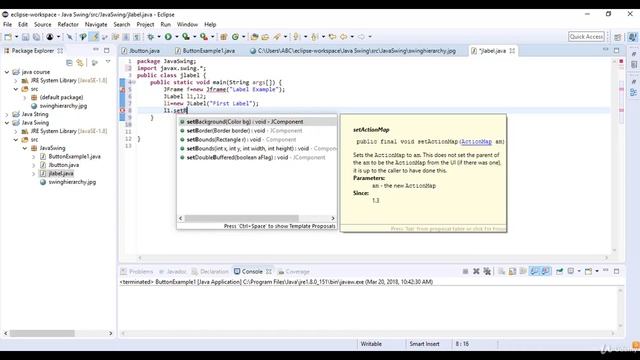The image size is (640, 360).
Task: Toggle Show Whitespace Characters pilcrow icon
Action: click(137, 37)
